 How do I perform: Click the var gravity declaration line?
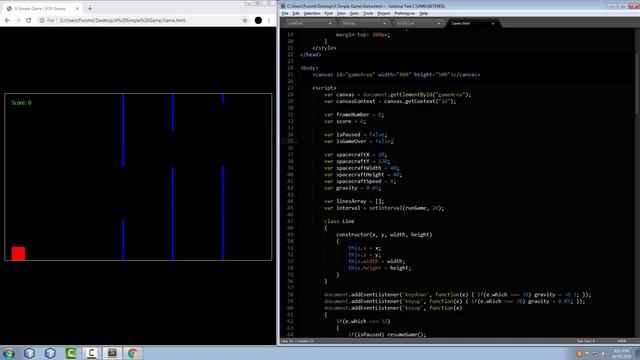coord(353,188)
